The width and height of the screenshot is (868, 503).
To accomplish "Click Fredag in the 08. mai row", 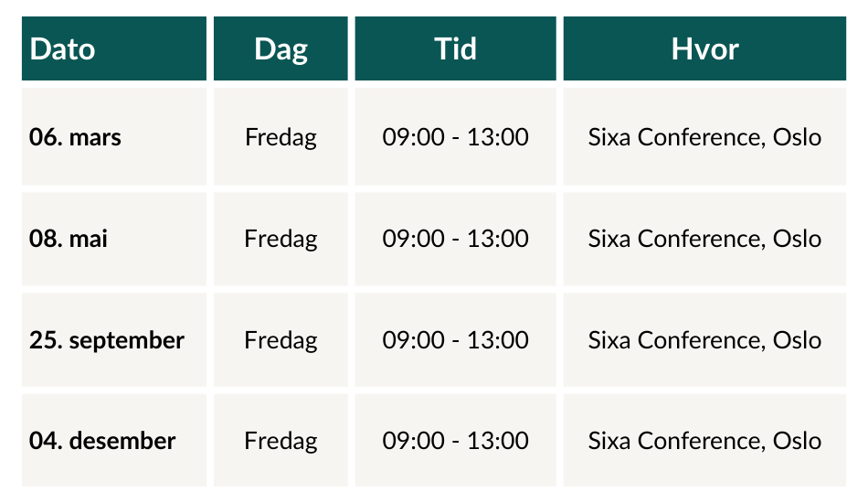I will coord(281,239).
